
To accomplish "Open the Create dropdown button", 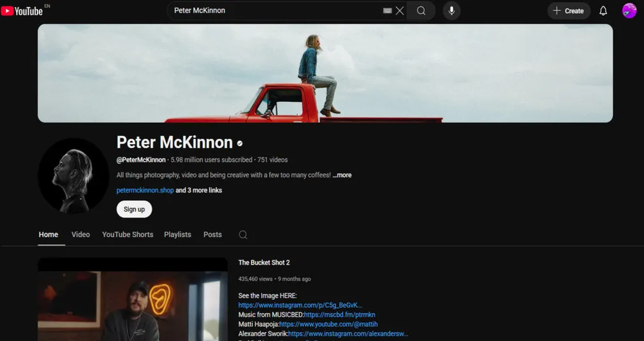I will [x=569, y=11].
